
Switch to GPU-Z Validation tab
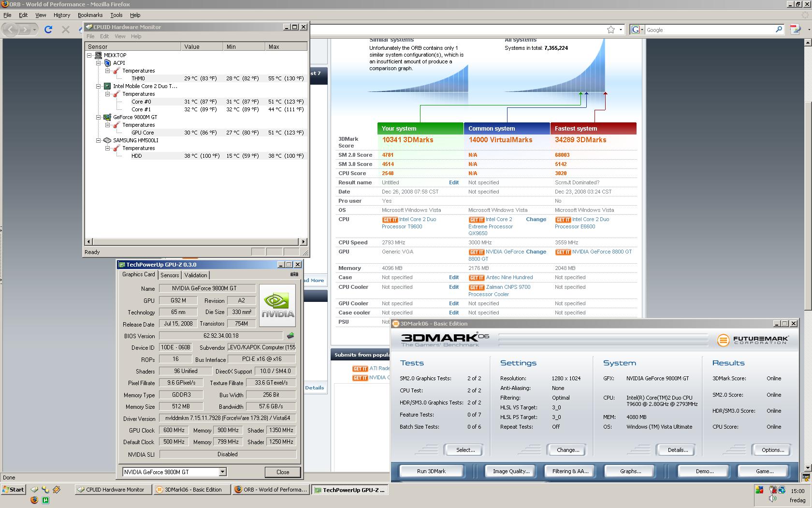196,275
